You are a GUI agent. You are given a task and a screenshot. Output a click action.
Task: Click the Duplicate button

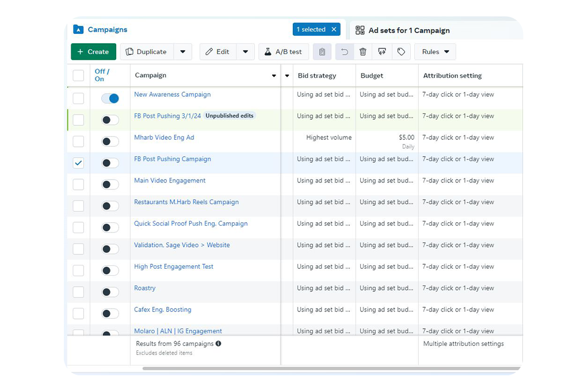coord(147,52)
